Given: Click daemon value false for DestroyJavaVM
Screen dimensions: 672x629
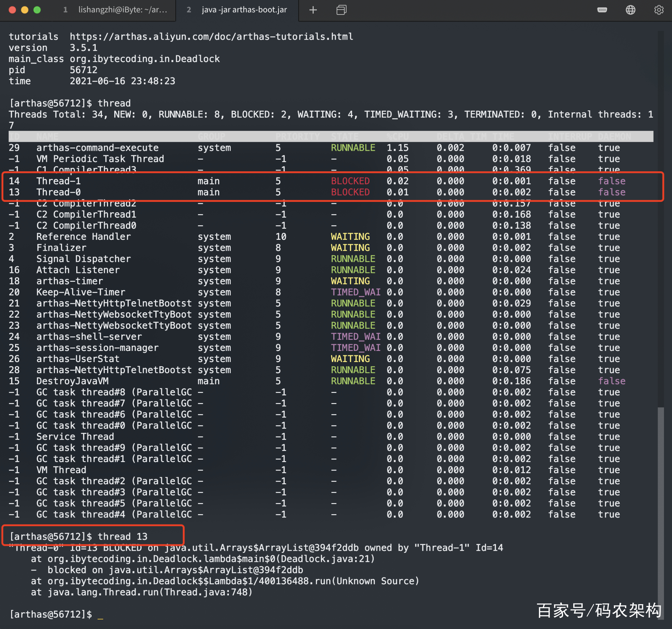Looking at the screenshot, I should [x=612, y=381].
